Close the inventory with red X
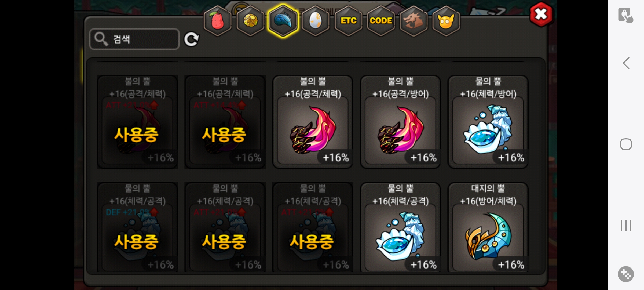 [541, 14]
